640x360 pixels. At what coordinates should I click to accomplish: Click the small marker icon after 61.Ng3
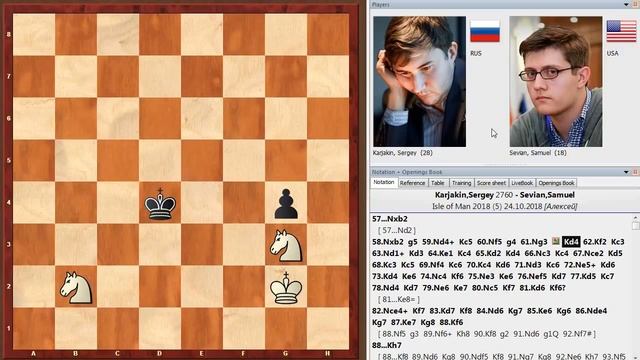(x=556, y=242)
